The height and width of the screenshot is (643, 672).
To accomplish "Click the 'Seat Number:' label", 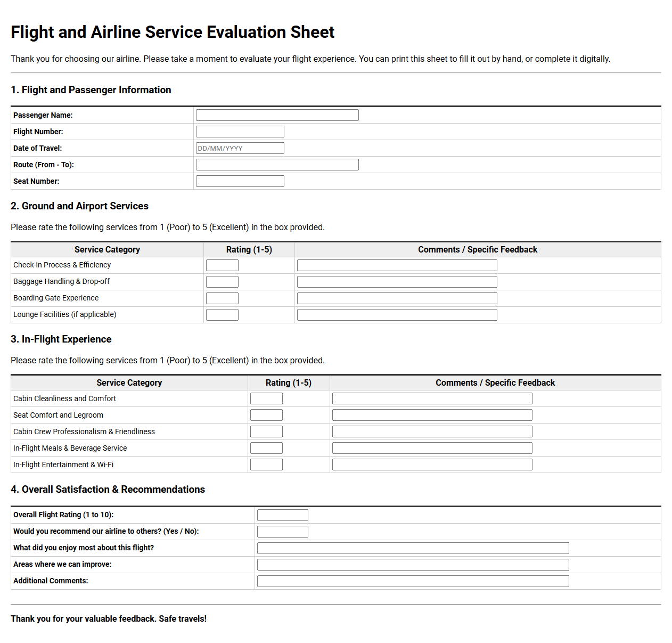I will pyautogui.click(x=36, y=181).
